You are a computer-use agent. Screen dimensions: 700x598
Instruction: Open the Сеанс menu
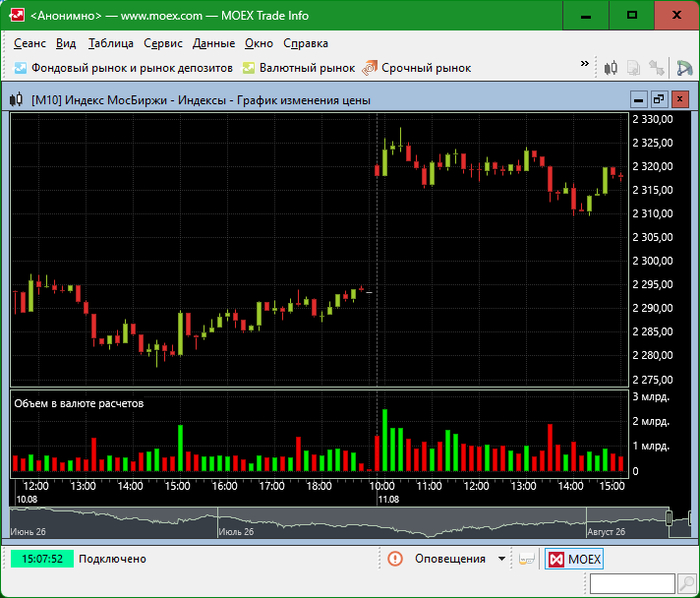[30, 43]
